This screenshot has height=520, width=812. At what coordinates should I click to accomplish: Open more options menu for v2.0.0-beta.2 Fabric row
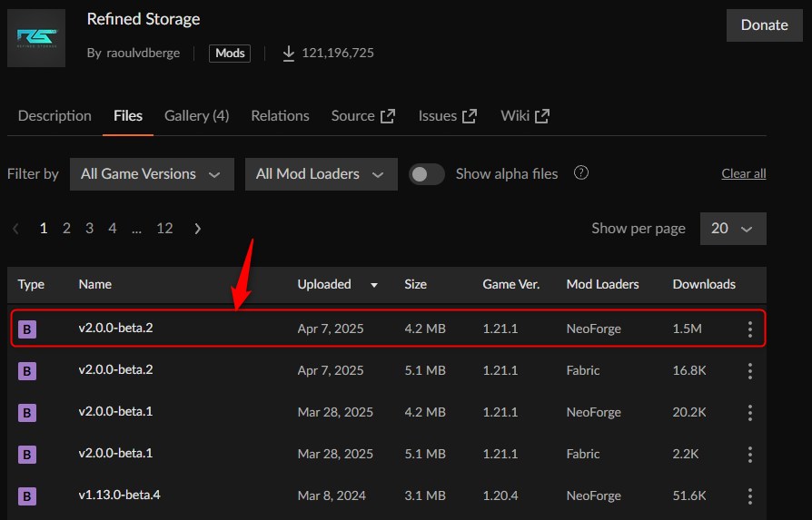point(750,371)
